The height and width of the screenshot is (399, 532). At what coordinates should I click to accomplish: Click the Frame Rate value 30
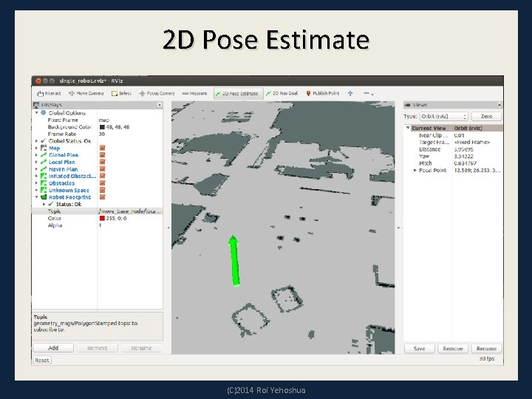(x=102, y=134)
